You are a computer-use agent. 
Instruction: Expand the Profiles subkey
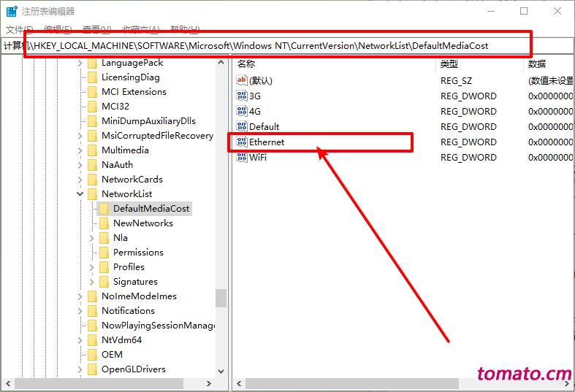point(91,267)
